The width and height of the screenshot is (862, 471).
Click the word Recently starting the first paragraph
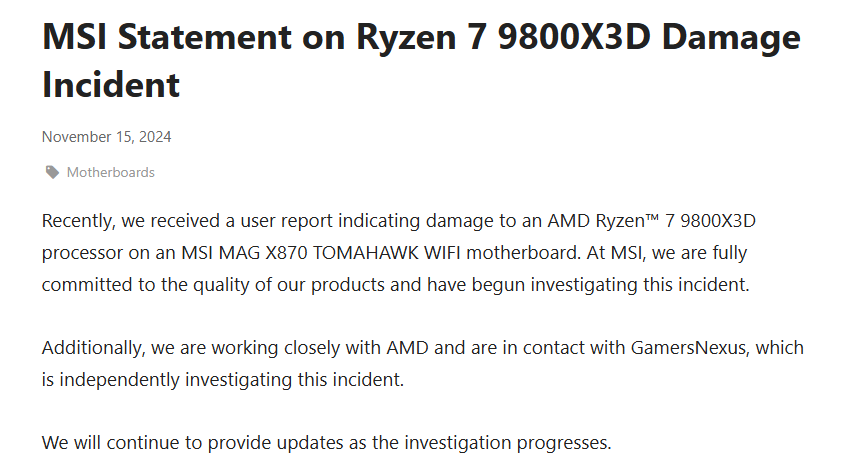coord(79,221)
